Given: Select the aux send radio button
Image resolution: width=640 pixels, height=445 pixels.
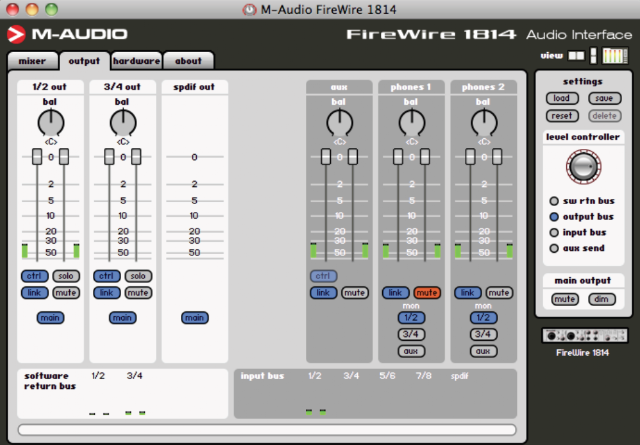Looking at the screenshot, I should (x=554, y=248).
